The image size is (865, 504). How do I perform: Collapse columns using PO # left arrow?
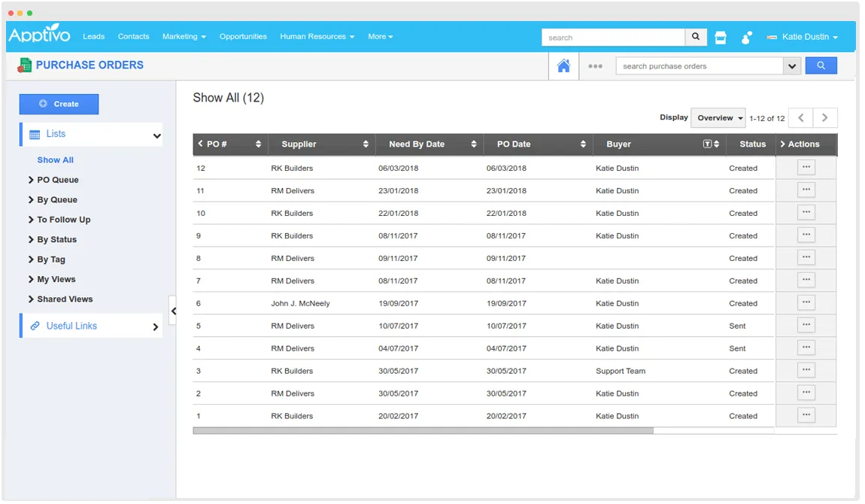point(201,144)
